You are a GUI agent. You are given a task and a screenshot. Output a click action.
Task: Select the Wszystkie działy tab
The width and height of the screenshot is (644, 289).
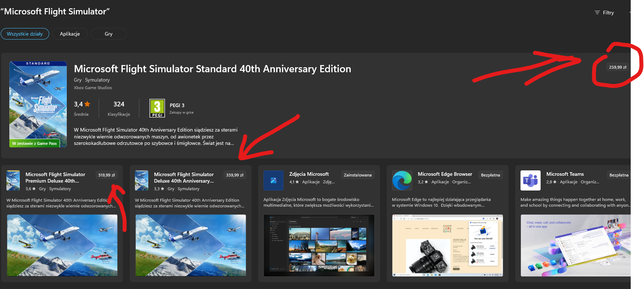pyautogui.click(x=25, y=34)
